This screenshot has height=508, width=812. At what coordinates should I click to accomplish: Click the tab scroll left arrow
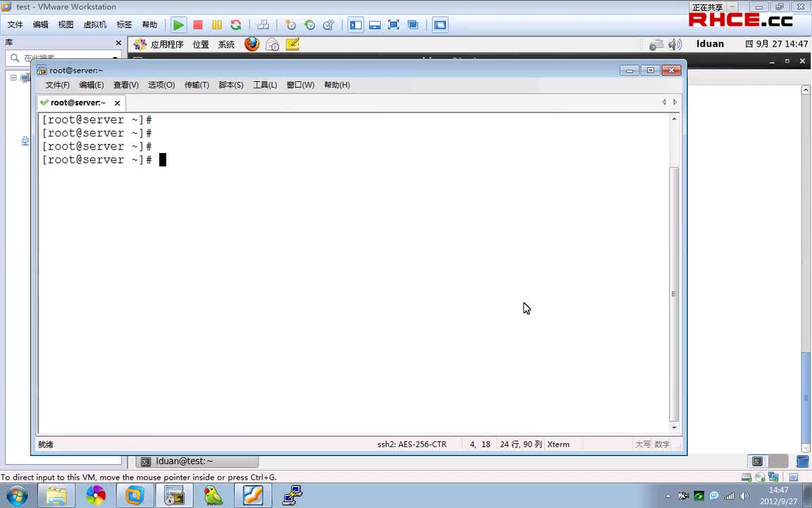(x=664, y=102)
